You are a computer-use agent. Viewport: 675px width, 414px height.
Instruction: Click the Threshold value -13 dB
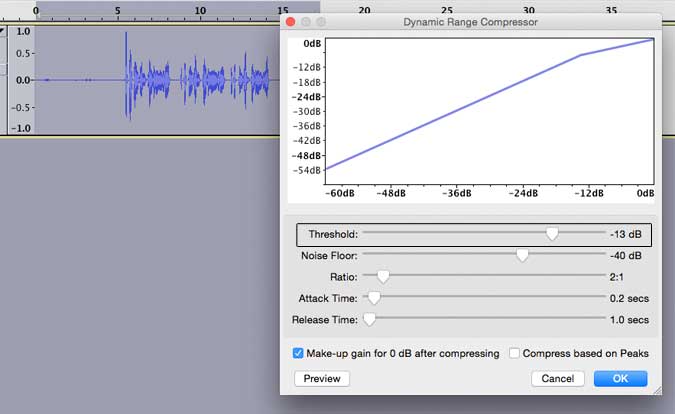click(625, 234)
